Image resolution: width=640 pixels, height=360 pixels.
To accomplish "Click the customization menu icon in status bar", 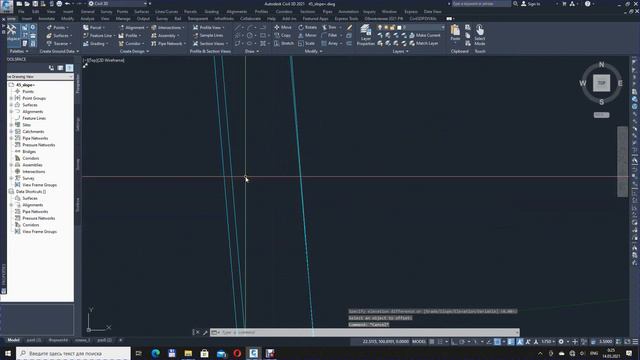I will tap(635, 342).
